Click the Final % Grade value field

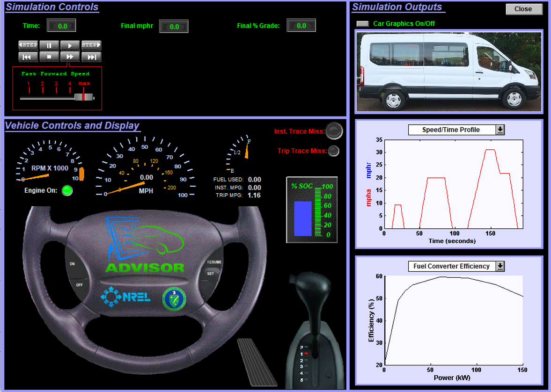[301, 26]
